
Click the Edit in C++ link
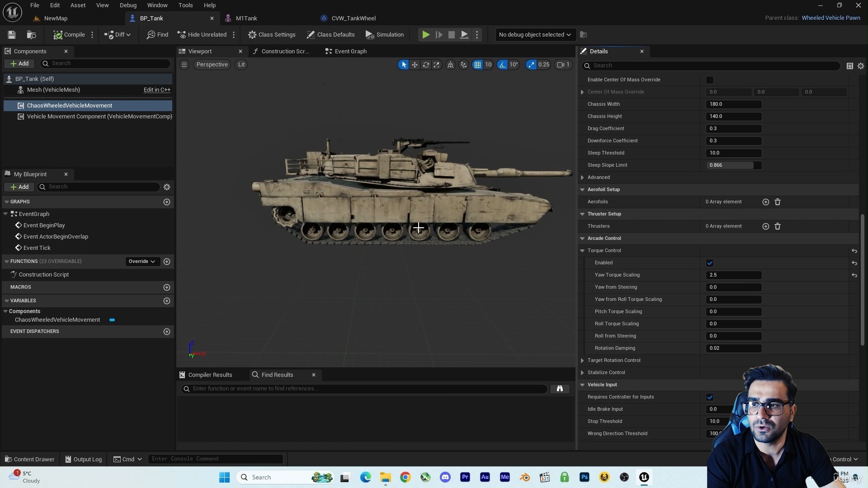click(x=157, y=90)
